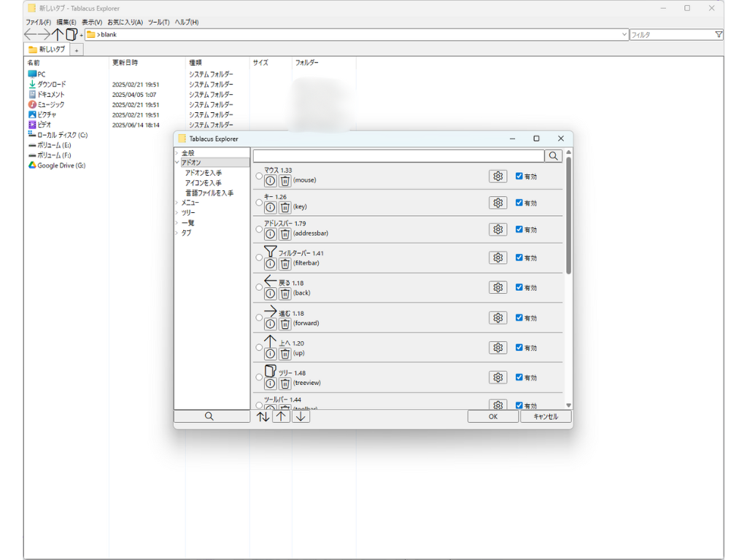Expand the 全般 tree node

[x=177, y=153]
